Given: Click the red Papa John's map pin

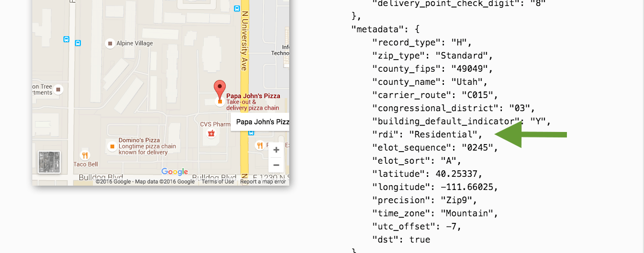Looking at the screenshot, I should click(x=220, y=89).
